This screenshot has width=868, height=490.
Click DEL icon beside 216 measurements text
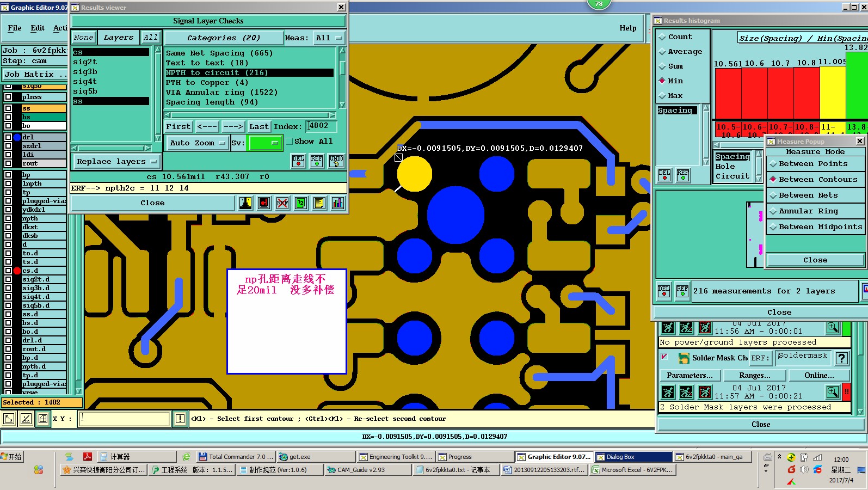pyautogui.click(x=664, y=291)
